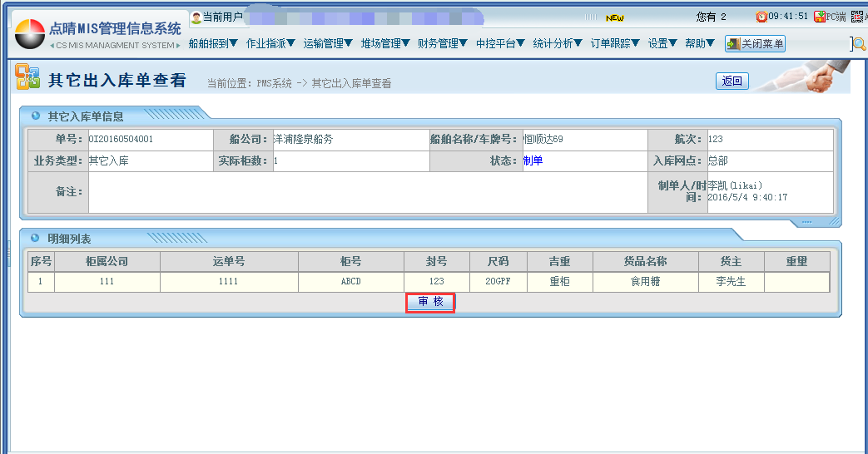Click the 审核 button below the detail table
The width and height of the screenshot is (868, 454).
pos(430,302)
